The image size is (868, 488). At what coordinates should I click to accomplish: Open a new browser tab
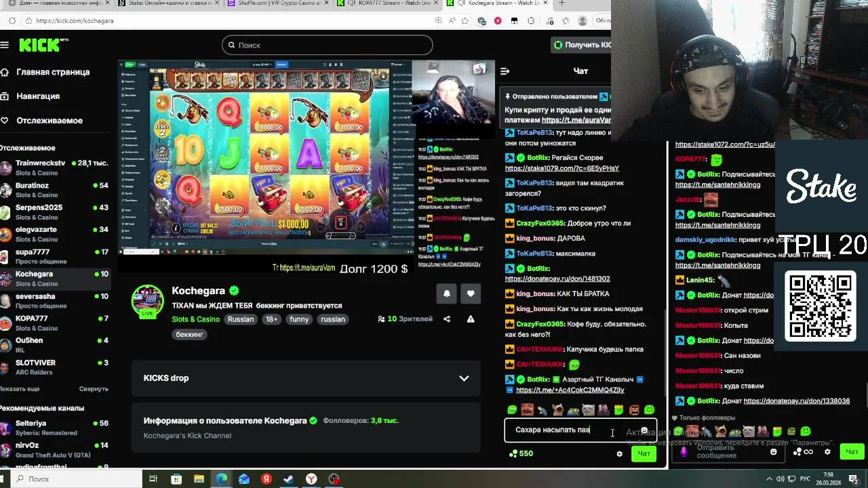(x=561, y=3)
